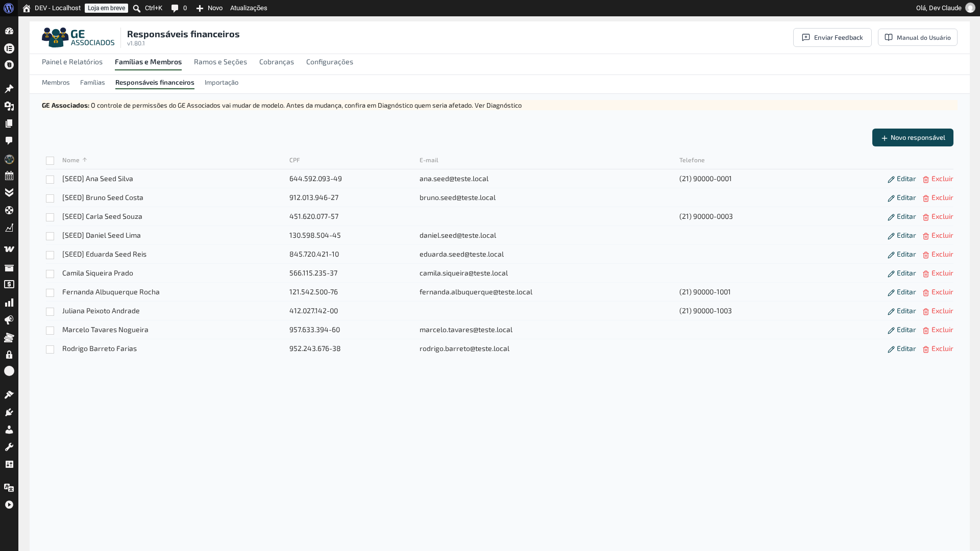The height and width of the screenshot is (551, 980).
Task: Open GE Associados group icon in sidebar
Action: [9, 159]
